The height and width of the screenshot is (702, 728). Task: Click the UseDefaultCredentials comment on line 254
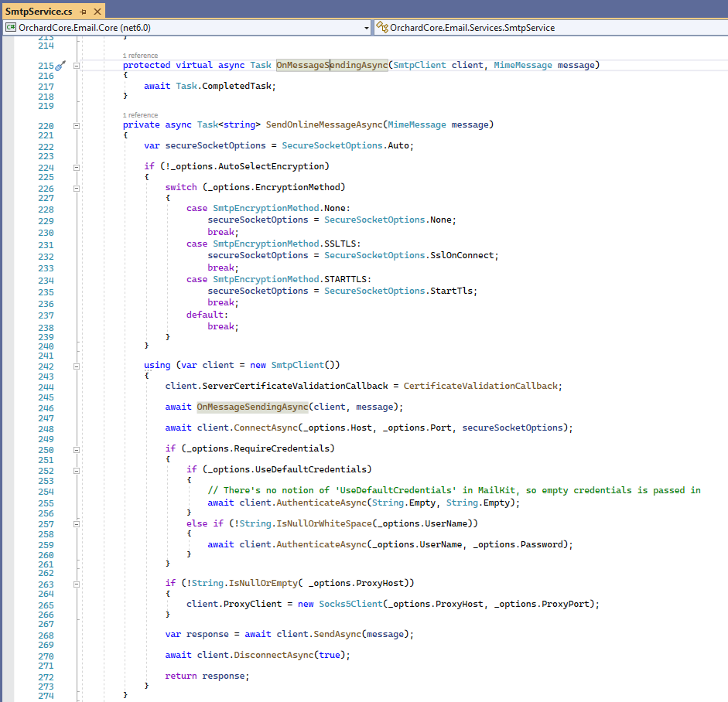[454, 490]
